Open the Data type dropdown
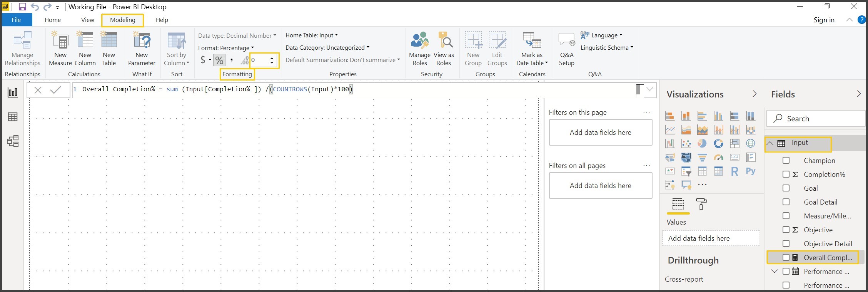This screenshot has width=868, height=292. pyautogui.click(x=237, y=35)
